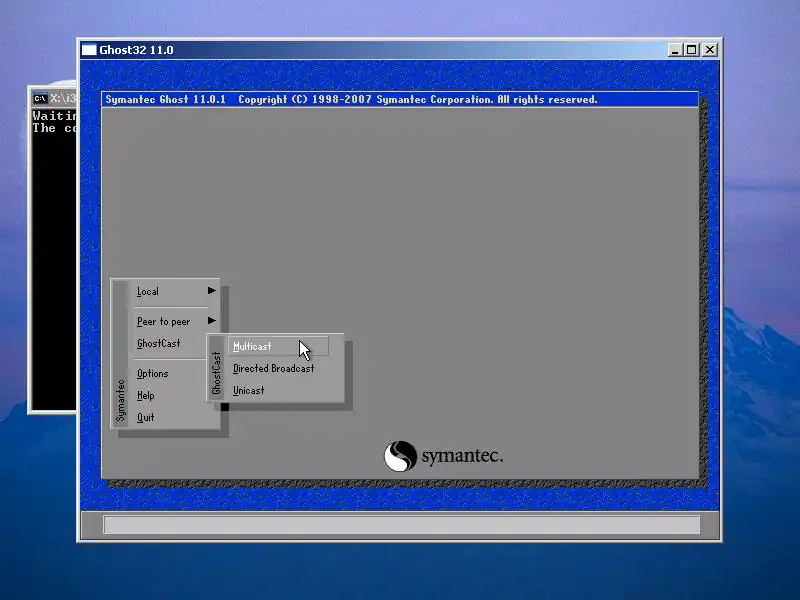This screenshot has height=600, width=800.
Task: Bring the command prompt window to front
Action: click(x=54, y=255)
